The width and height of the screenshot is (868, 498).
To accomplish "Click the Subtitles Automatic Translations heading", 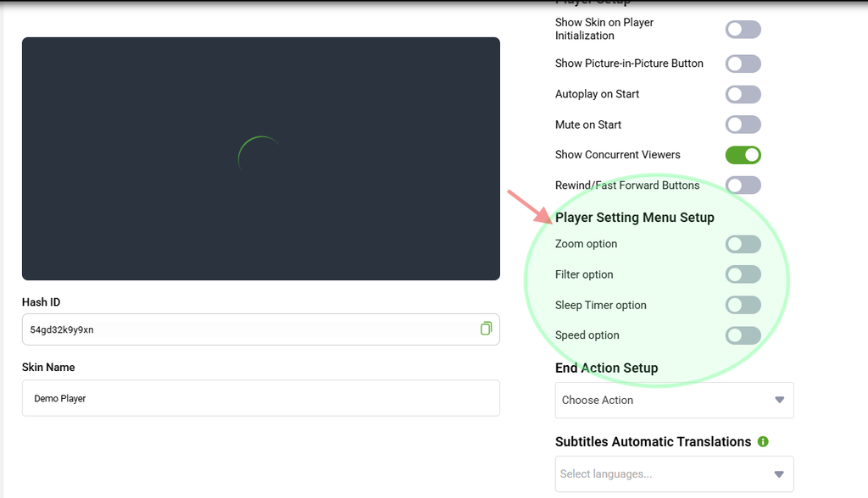I will pyautogui.click(x=653, y=441).
